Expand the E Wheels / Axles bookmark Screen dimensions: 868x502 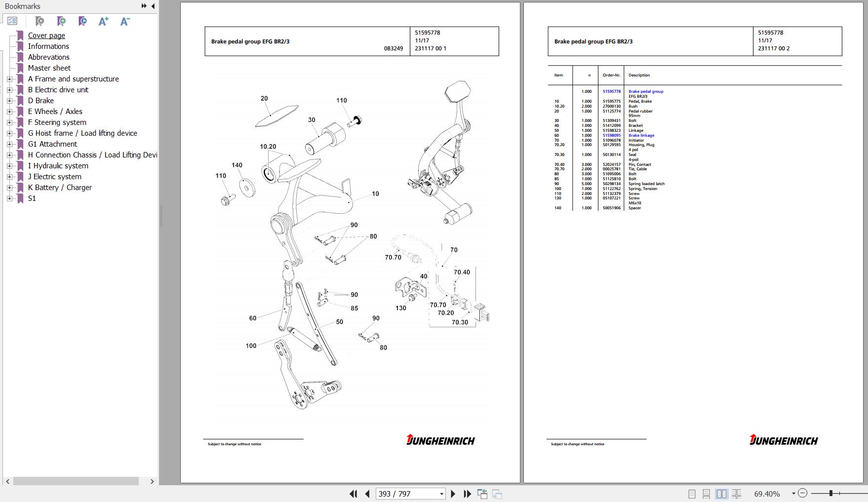pyautogui.click(x=9, y=112)
